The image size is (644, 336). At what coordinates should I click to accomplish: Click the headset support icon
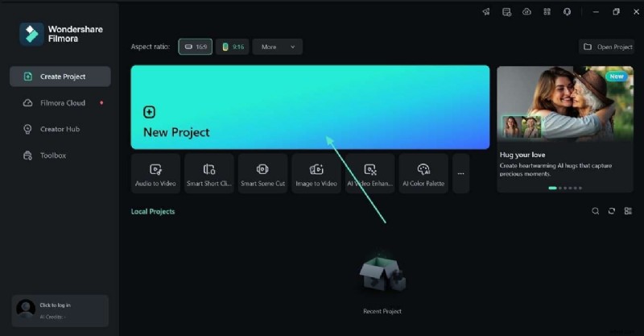coord(568,12)
